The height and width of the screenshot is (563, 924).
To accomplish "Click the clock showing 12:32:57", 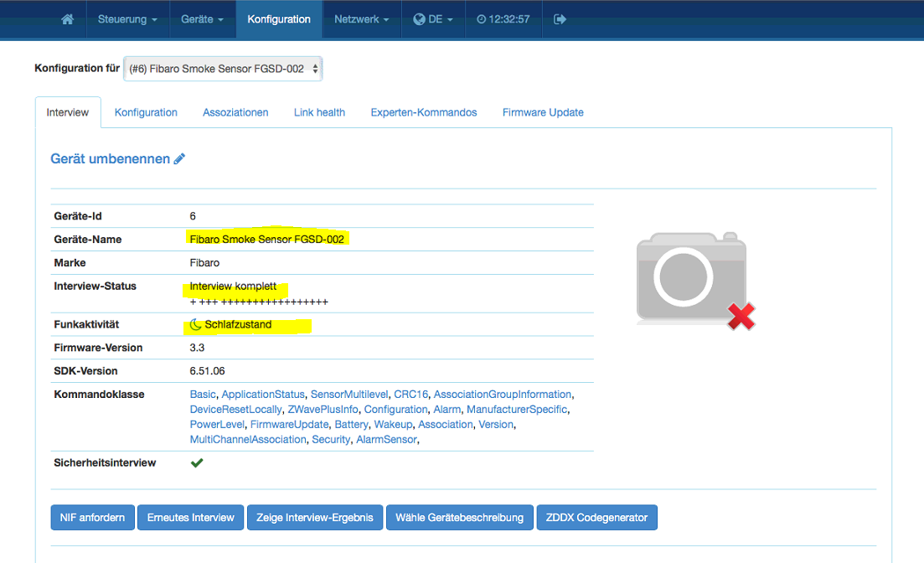I will [503, 19].
